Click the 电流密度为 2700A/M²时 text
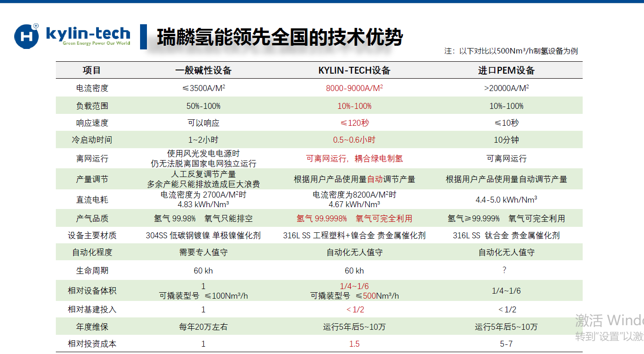The height and width of the screenshot is (354, 644). pyautogui.click(x=203, y=195)
